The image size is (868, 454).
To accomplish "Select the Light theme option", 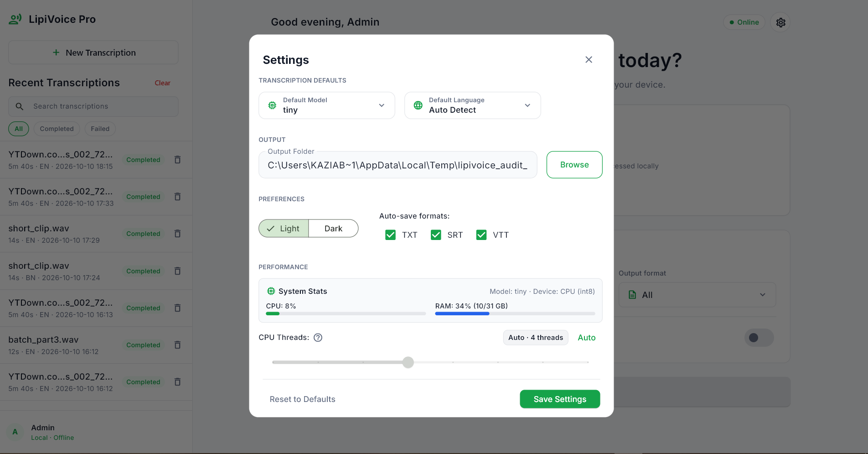I will pyautogui.click(x=284, y=229).
